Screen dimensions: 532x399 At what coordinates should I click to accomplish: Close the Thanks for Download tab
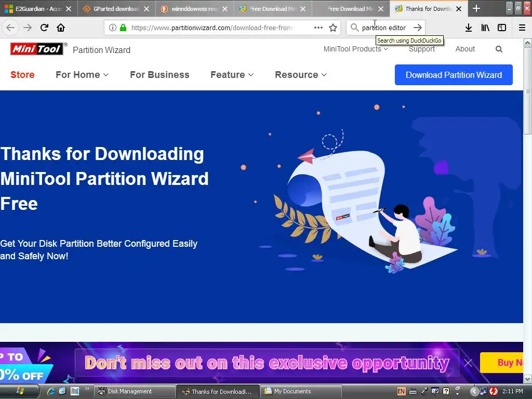pos(459,9)
